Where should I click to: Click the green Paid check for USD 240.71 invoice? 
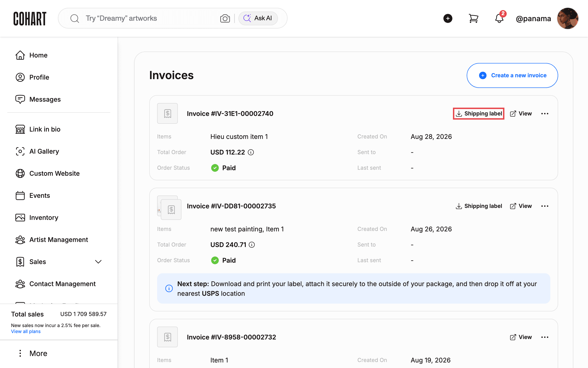tap(215, 260)
